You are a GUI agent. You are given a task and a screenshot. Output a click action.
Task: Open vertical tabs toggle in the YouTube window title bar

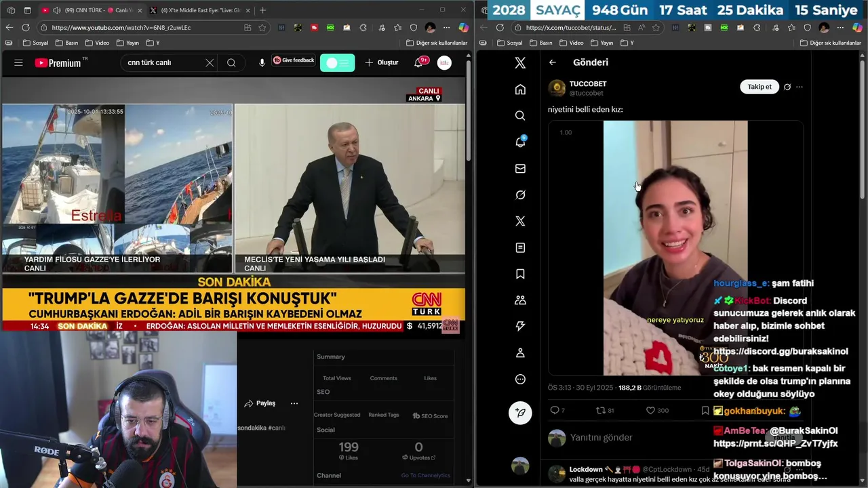(27, 10)
